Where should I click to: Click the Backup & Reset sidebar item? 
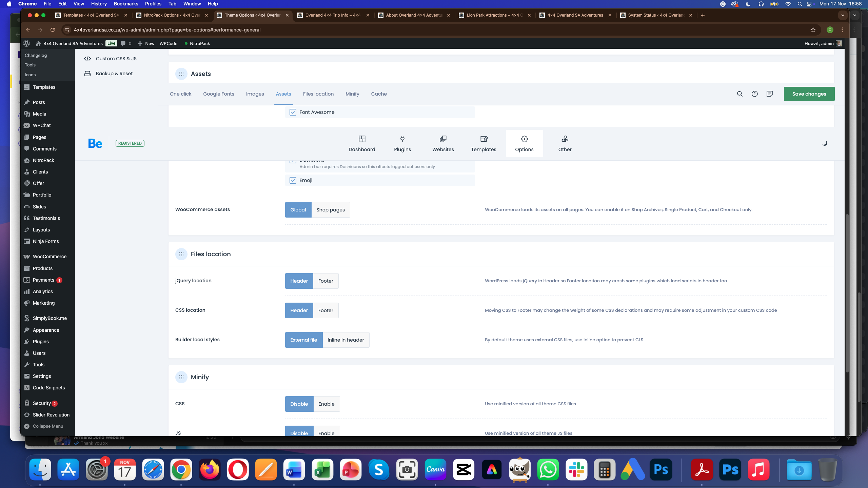point(114,74)
